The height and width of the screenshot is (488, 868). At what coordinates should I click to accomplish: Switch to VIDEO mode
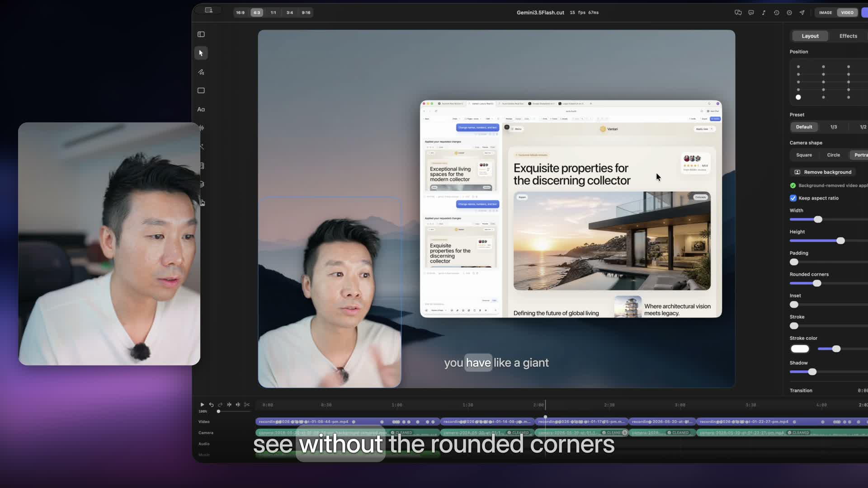pyautogui.click(x=847, y=13)
